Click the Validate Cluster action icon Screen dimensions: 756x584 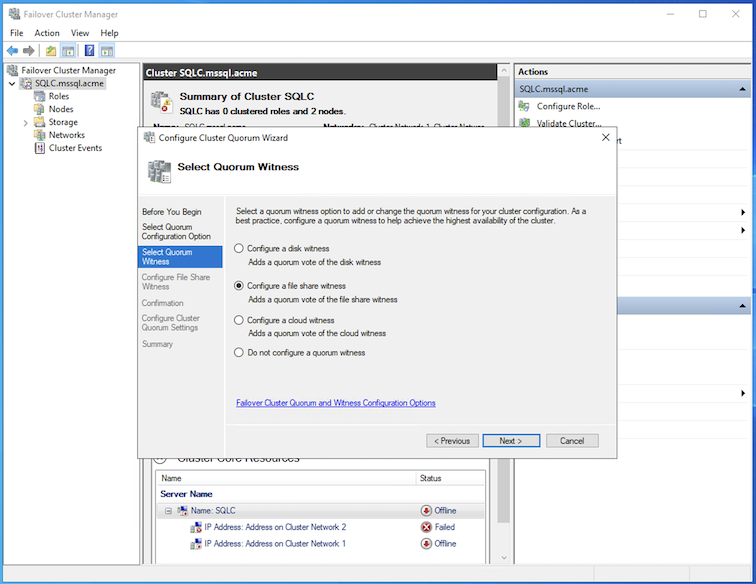pos(525,123)
